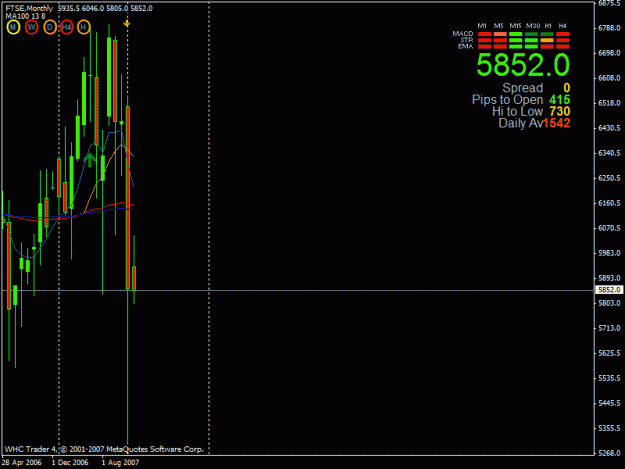Screen dimensions: 625x469
Task: Click the Spread label
Action: coord(523,88)
